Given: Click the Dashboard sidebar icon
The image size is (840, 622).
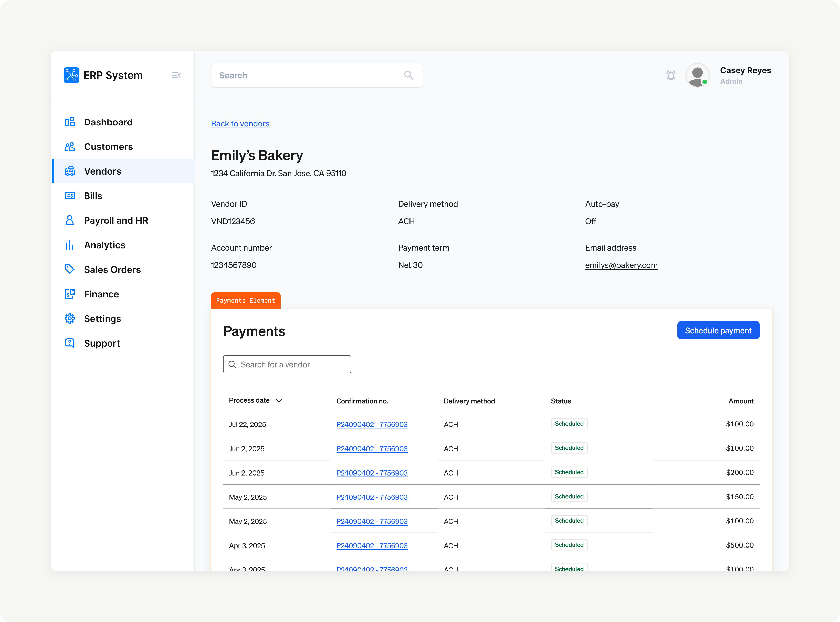Looking at the screenshot, I should (x=70, y=122).
